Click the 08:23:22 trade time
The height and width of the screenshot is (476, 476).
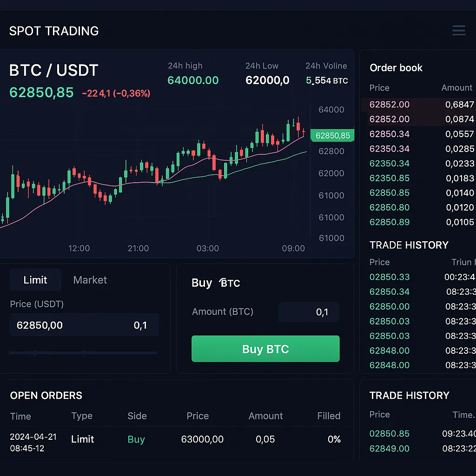(459, 449)
